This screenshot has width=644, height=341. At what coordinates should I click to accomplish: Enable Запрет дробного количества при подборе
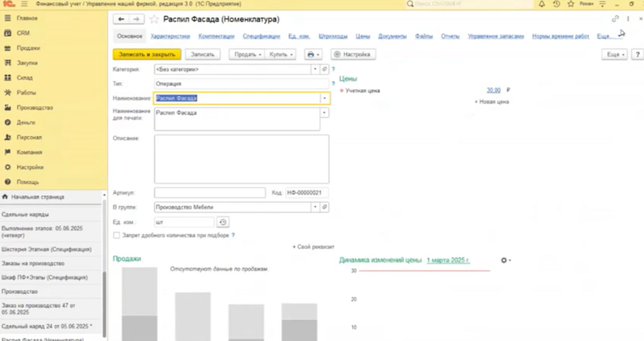point(116,235)
